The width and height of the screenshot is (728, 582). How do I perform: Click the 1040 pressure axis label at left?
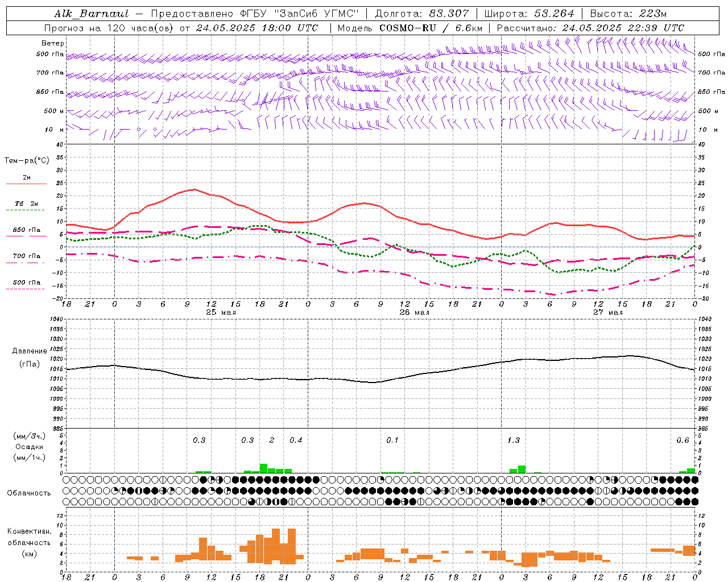tap(56, 319)
